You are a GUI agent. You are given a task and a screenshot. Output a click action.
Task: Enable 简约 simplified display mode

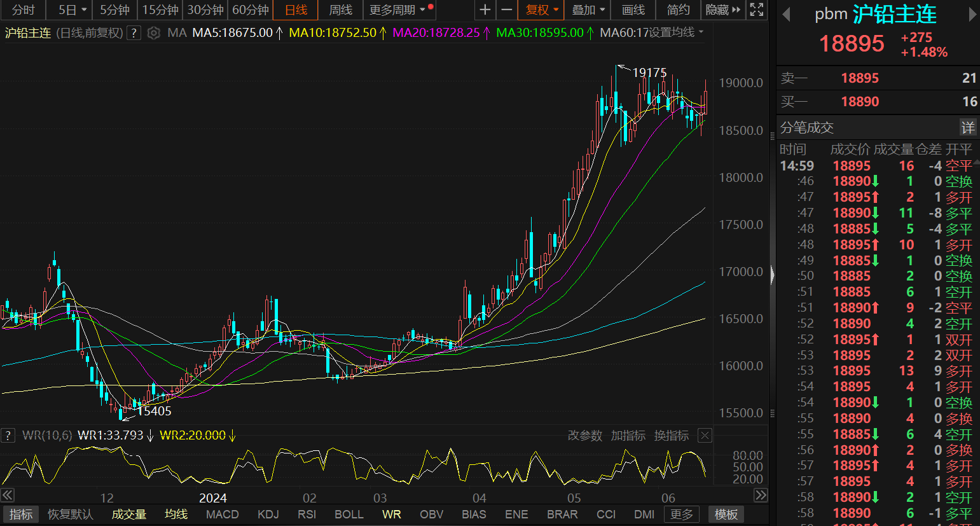click(678, 10)
